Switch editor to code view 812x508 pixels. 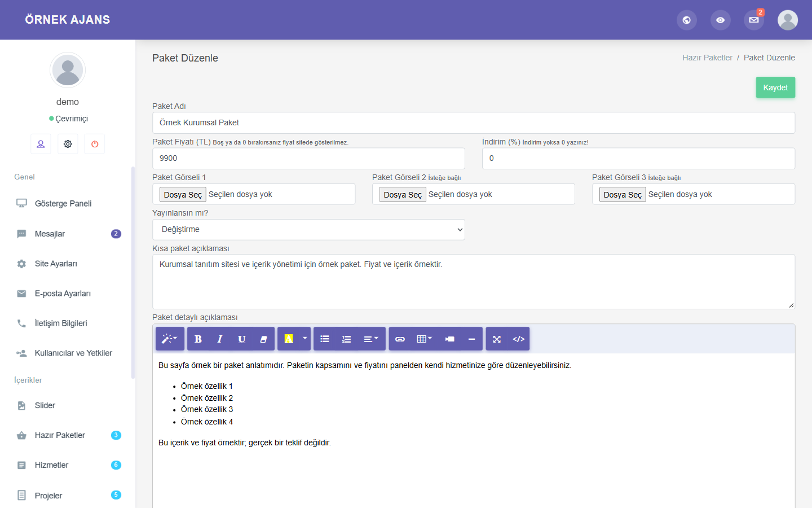pyautogui.click(x=519, y=339)
